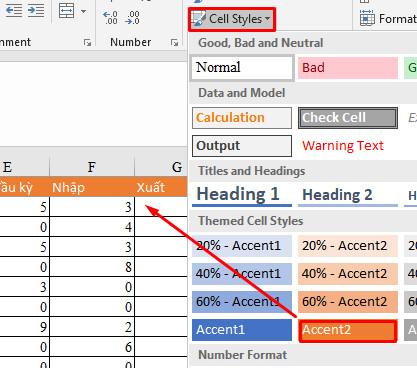Apply the Accent1 cell style
417x368 pixels.
[x=242, y=330]
